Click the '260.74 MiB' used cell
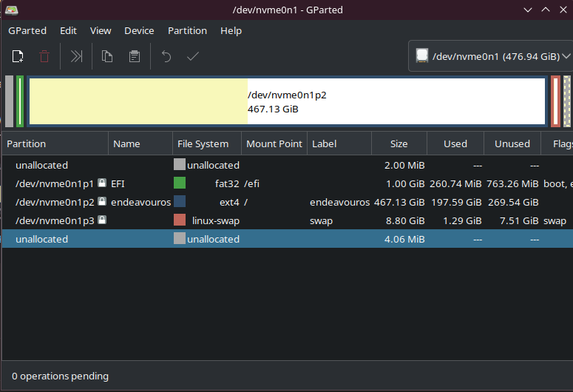573x392 pixels. 455,183
